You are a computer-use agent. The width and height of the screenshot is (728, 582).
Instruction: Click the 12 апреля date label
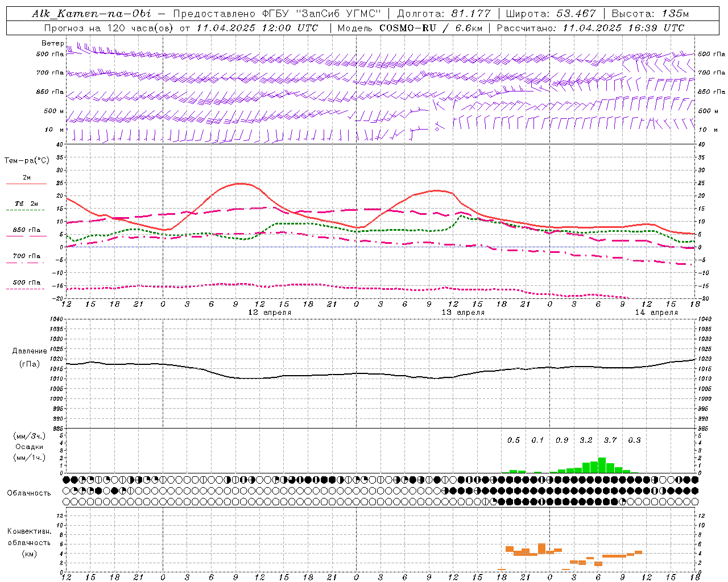point(270,313)
